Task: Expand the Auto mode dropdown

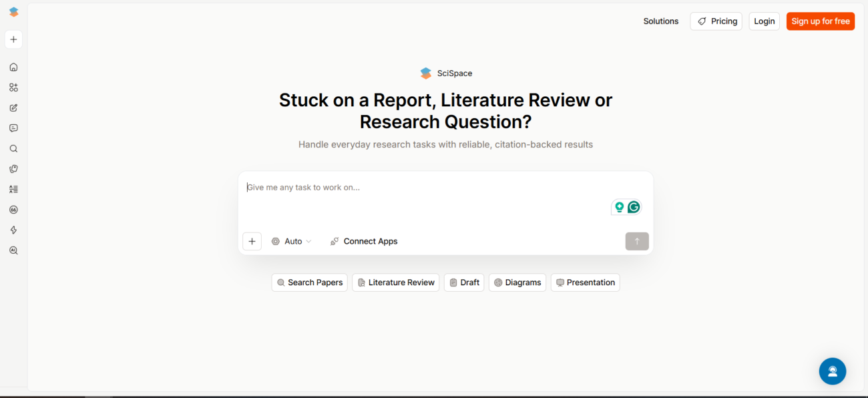Action: click(x=292, y=242)
